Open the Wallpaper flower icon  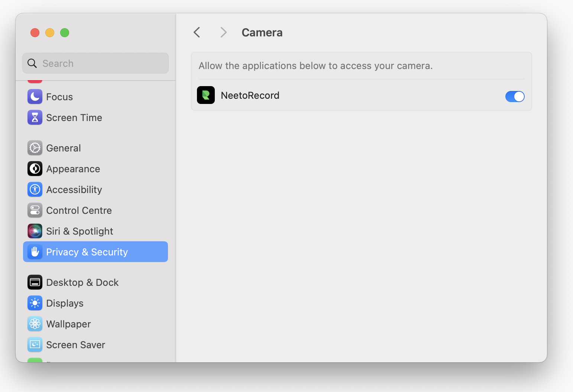click(35, 324)
